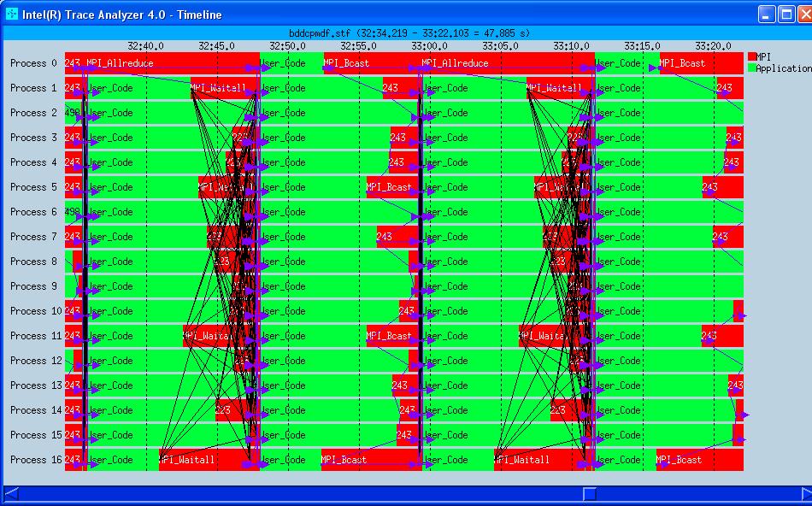Click the MPI legend label

(x=763, y=57)
